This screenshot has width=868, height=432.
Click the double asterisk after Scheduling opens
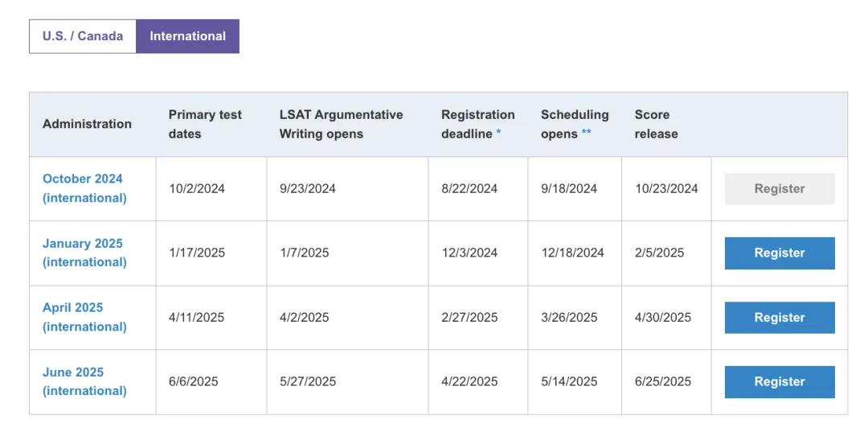[x=586, y=134]
